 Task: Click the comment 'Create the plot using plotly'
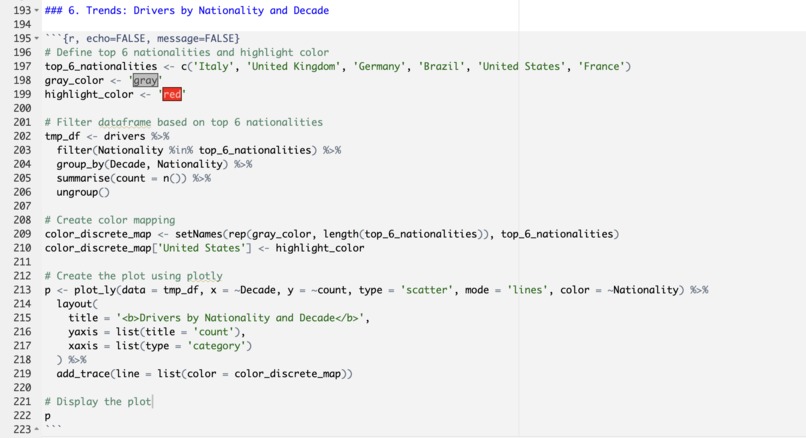click(x=139, y=276)
